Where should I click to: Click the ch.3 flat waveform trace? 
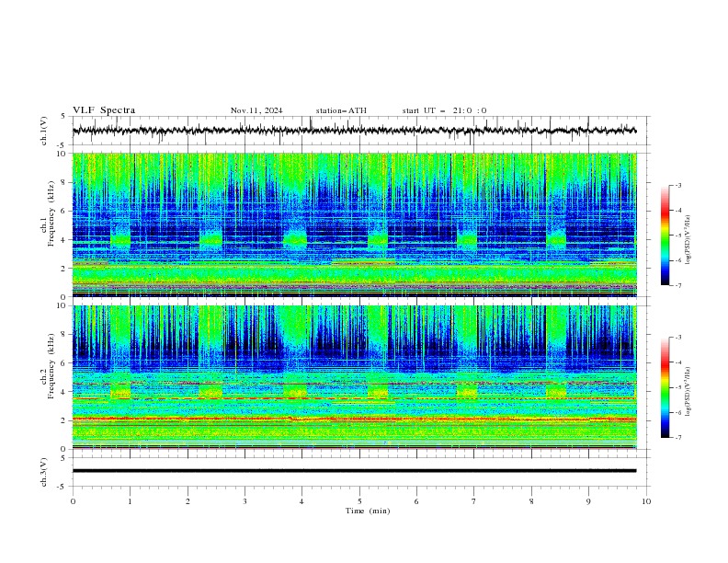point(354,471)
